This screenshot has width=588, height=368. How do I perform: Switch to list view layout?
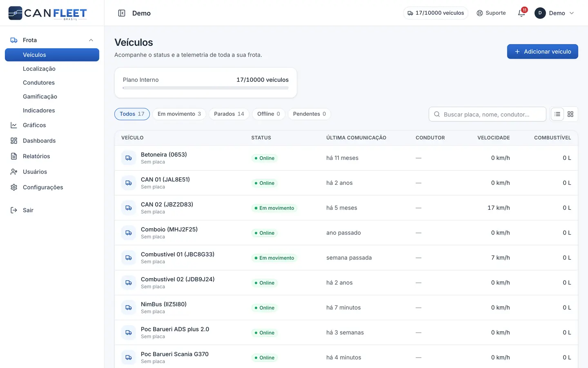pyautogui.click(x=557, y=114)
